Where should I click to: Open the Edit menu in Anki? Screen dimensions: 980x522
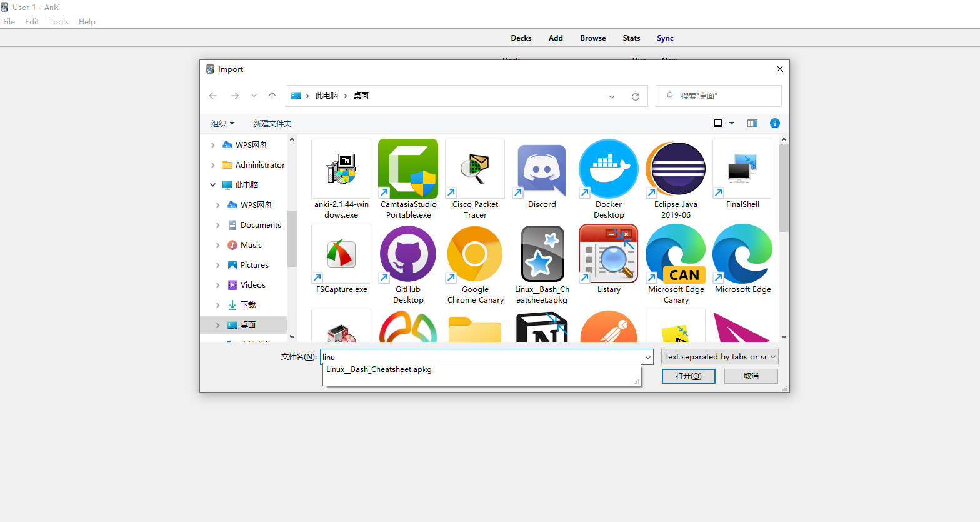pyautogui.click(x=32, y=21)
